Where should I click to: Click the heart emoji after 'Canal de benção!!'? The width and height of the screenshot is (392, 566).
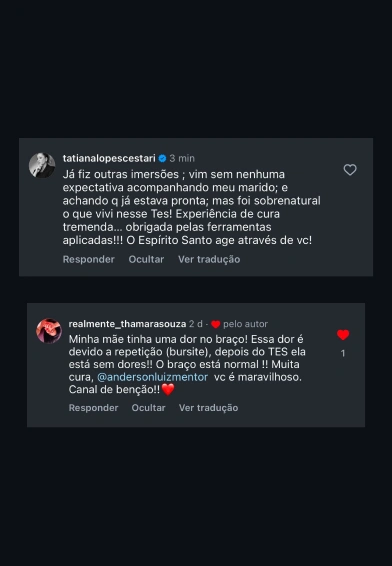click(x=168, y=389)
